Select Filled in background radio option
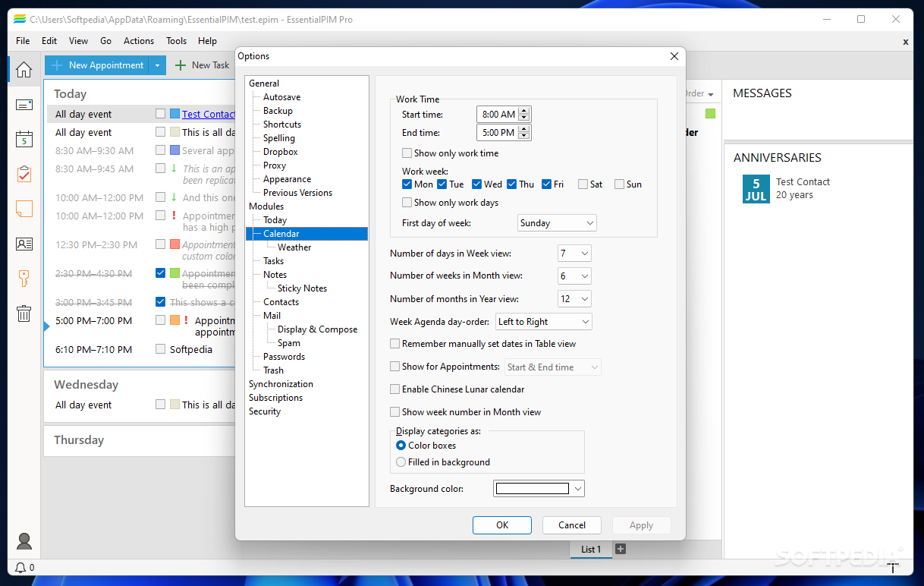Image resolution: width=924 pixels, height=586 pixels. point(401,462)
